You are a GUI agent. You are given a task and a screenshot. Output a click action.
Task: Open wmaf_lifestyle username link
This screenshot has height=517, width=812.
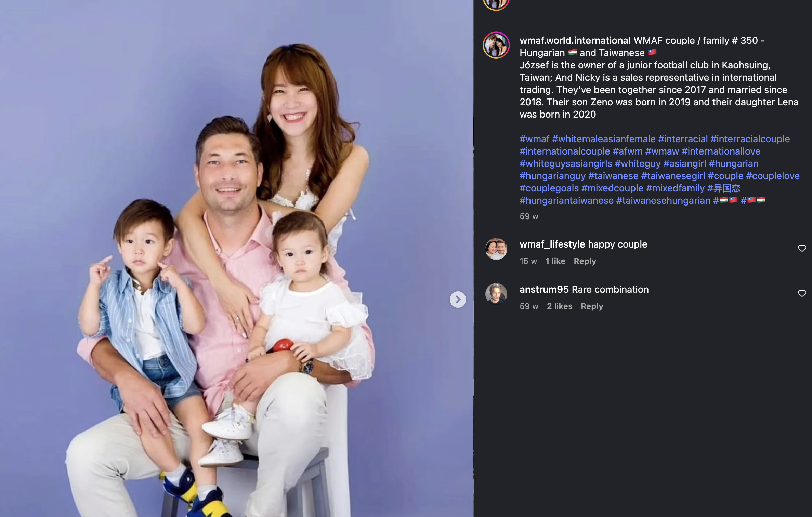click(552, 244)
